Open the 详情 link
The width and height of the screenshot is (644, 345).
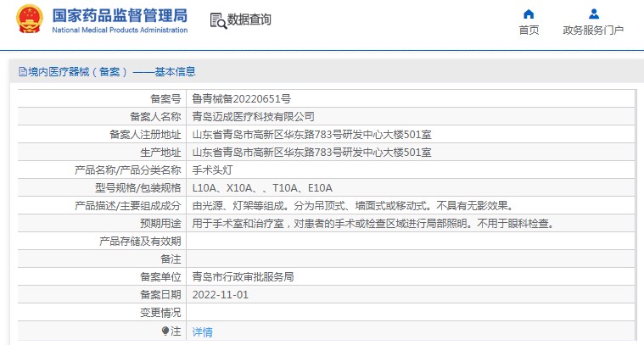click(202, 331)
